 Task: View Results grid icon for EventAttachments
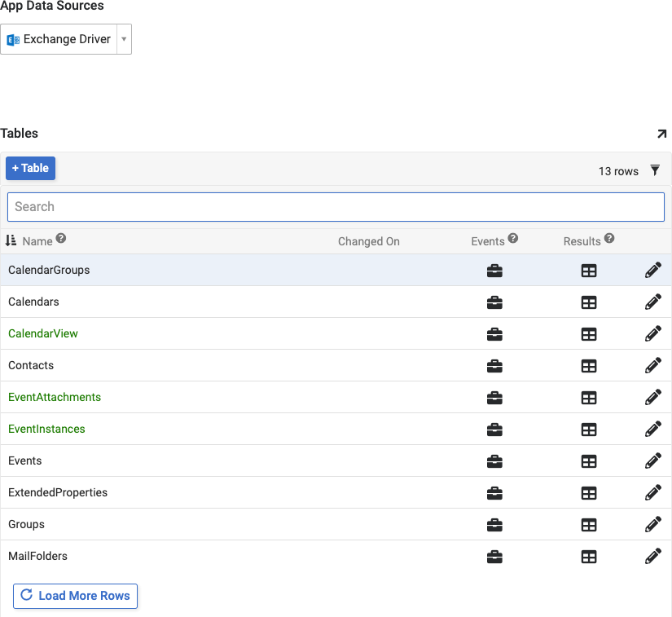click(x=589, y=398)
